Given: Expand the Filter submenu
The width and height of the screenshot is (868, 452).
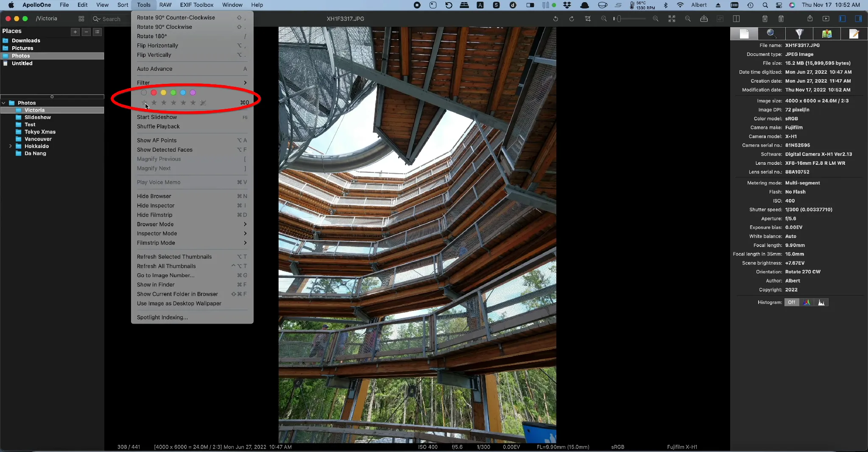Looking at the screenshot, I should tap(192, 83).
